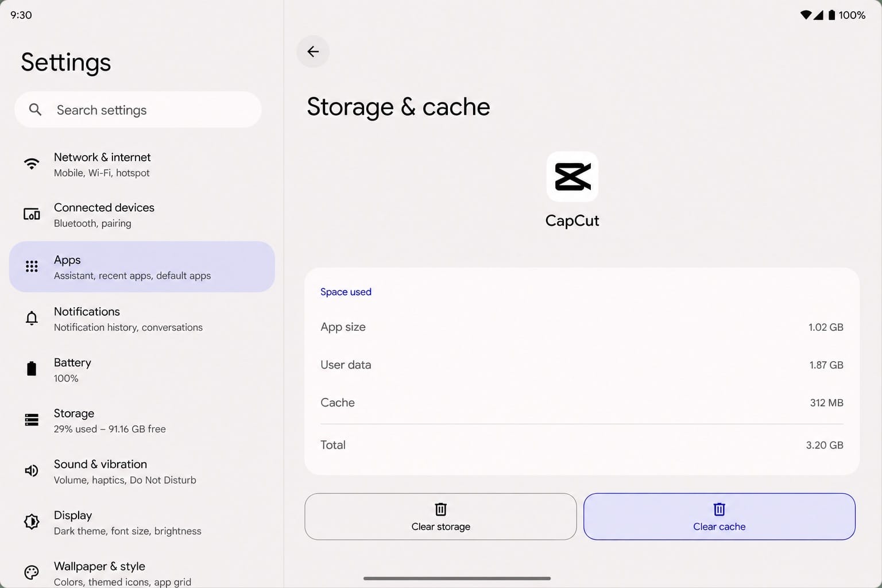Click the search magnifier icon

(x=35, y=110)
